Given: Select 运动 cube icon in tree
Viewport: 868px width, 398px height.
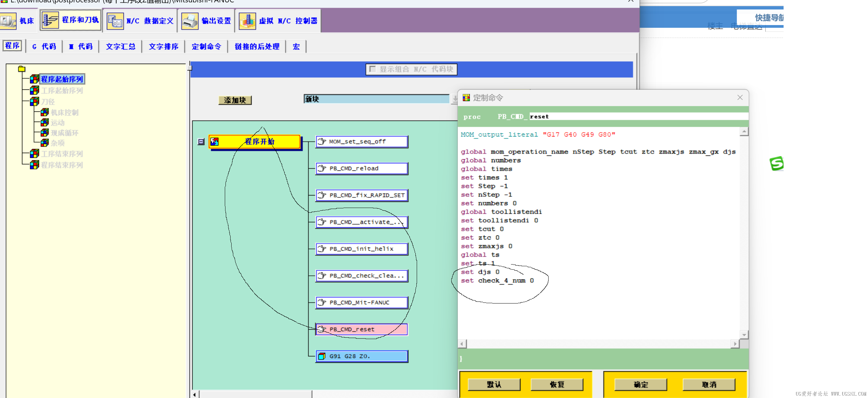Looking at the screenshot, I should [x=44, y=122].
